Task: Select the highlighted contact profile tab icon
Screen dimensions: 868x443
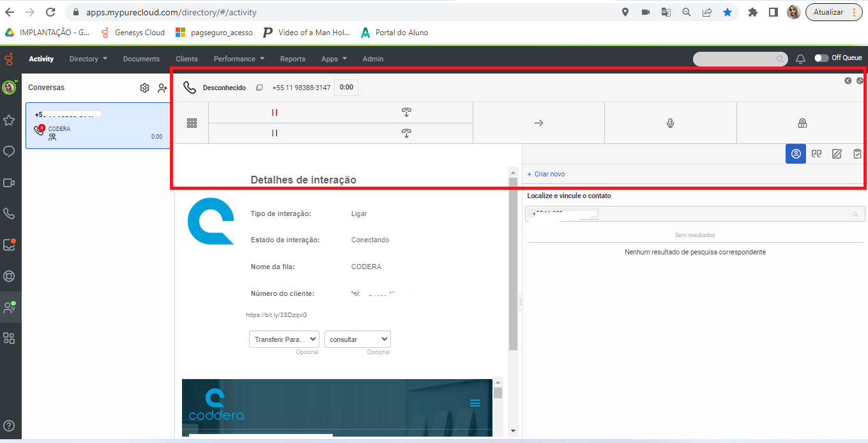Action: point(795,153)
